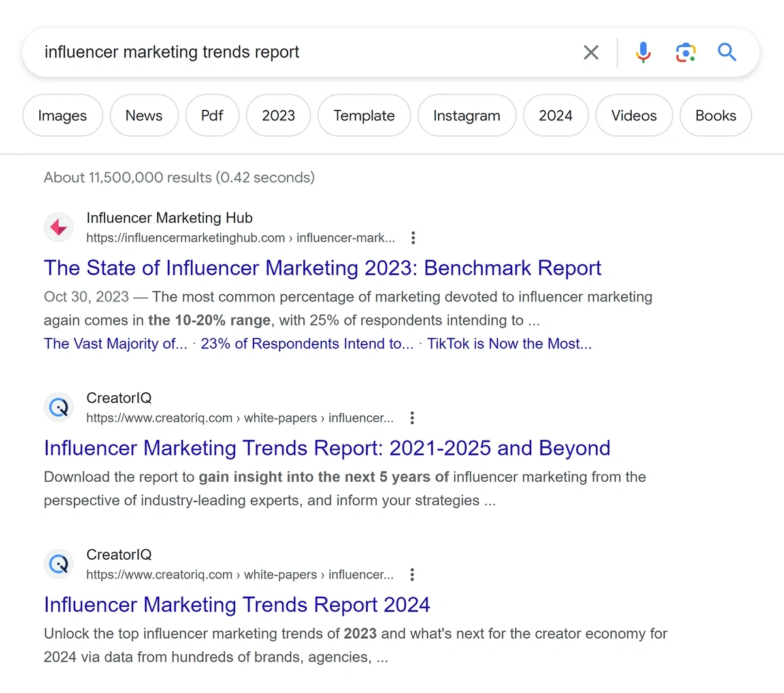Apply the 2024 filter chip
Image resolution: width=784 pixels, height=693 pixels.
point(555,116)
